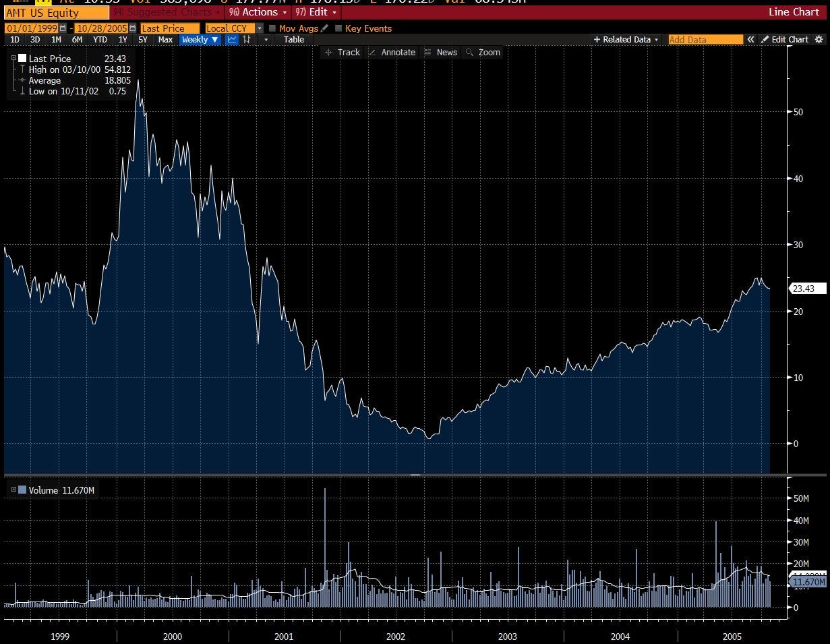Select the 1D time range
The width and height of the screenshot is (830, 644).
[x=15, y=40]
